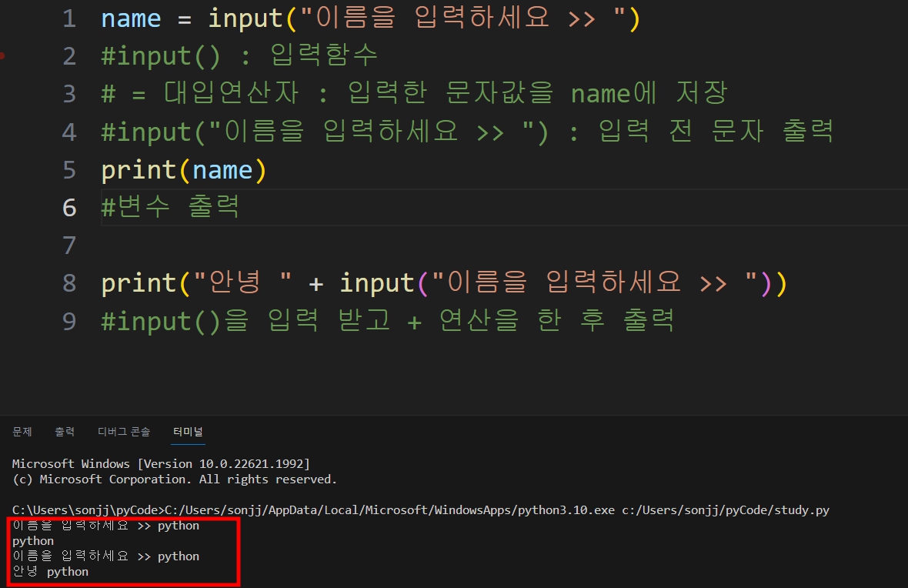Image resolution: width=908 pixels, height=588 pixels.
Task: Open the 디버그 콘솔 tab
Action: (x=124, y=432)
